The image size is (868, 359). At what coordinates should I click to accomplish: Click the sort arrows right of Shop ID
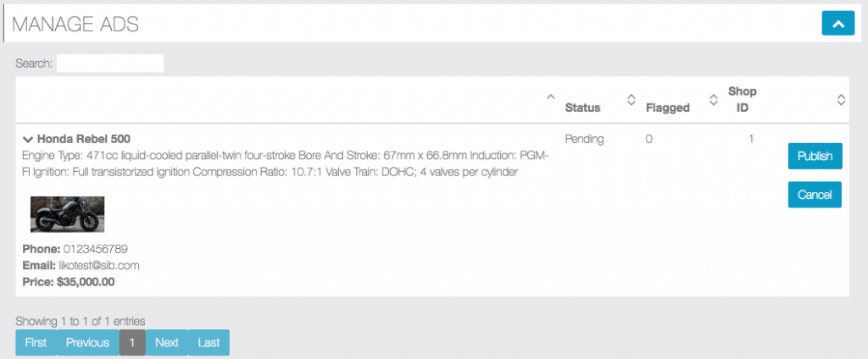coord(841,99)
